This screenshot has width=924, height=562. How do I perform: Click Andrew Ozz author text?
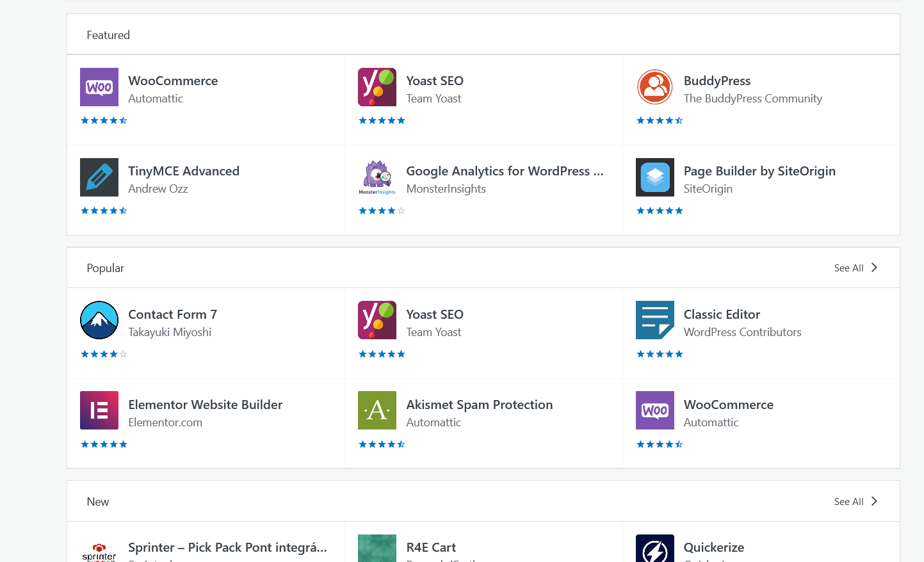pyautogui.click(x=158, y=189)
